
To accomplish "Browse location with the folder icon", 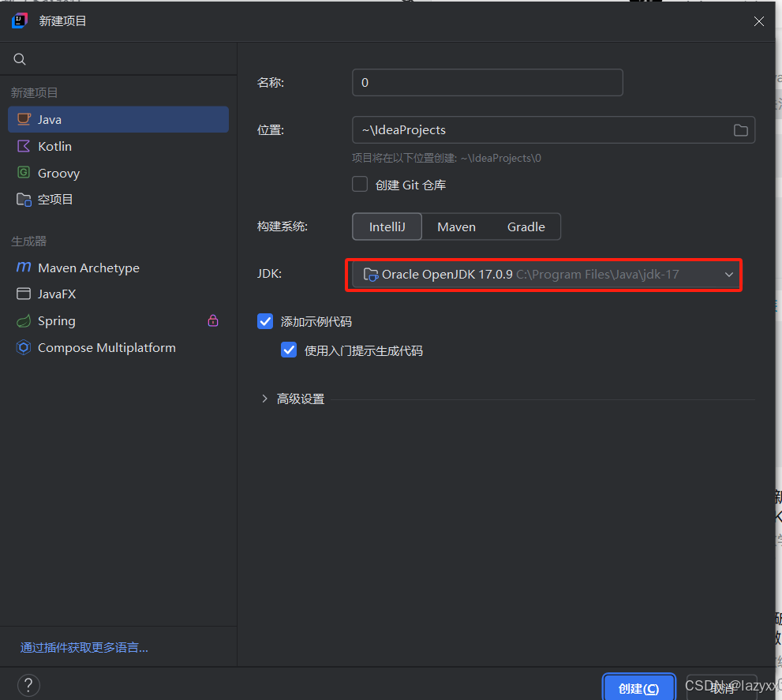I will (741, 130).
